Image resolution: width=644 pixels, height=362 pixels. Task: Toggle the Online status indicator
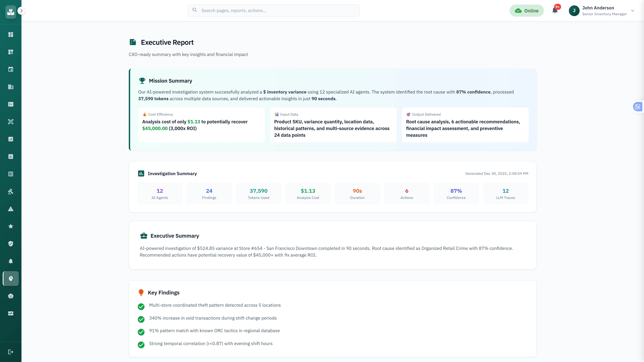pyautogui.click(x=526, y=11)
